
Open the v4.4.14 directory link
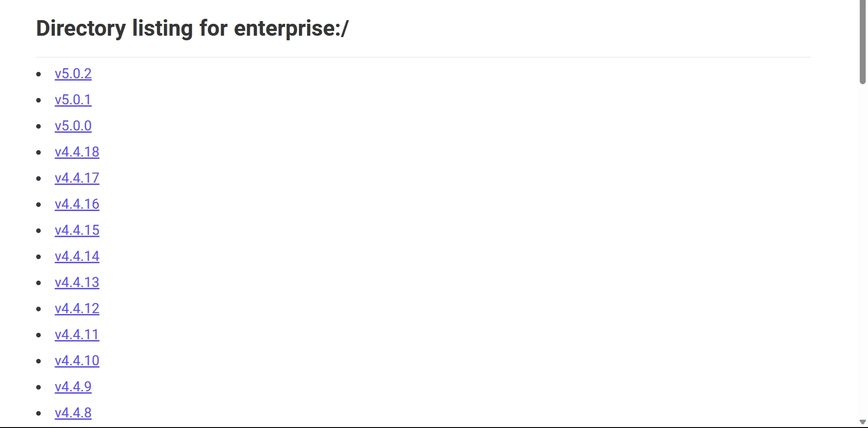(77, 256)
